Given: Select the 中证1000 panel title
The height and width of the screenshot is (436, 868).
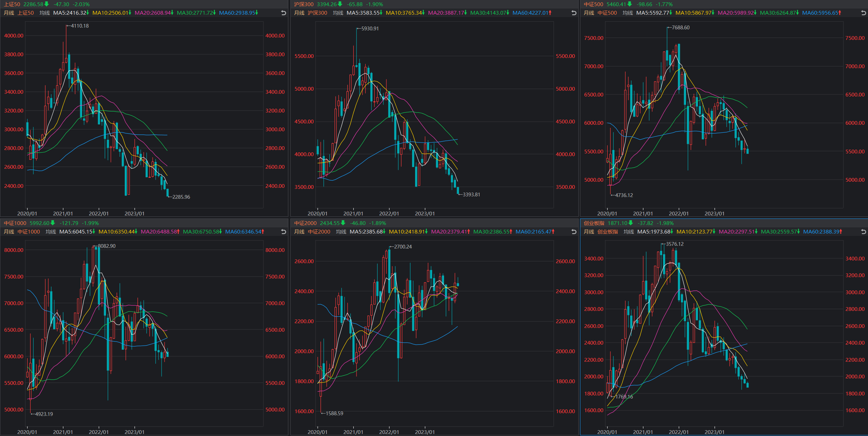Looking at the screenshot, I should (x=15, y=223).
